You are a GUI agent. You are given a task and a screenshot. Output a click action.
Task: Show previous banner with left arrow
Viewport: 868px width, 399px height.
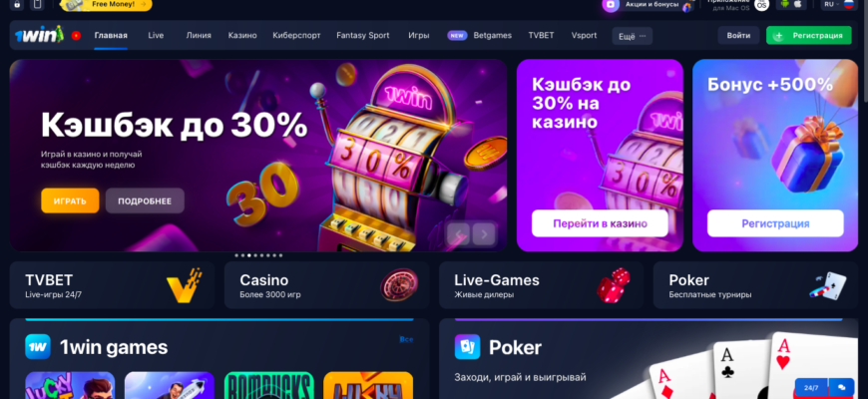[458, 234]
